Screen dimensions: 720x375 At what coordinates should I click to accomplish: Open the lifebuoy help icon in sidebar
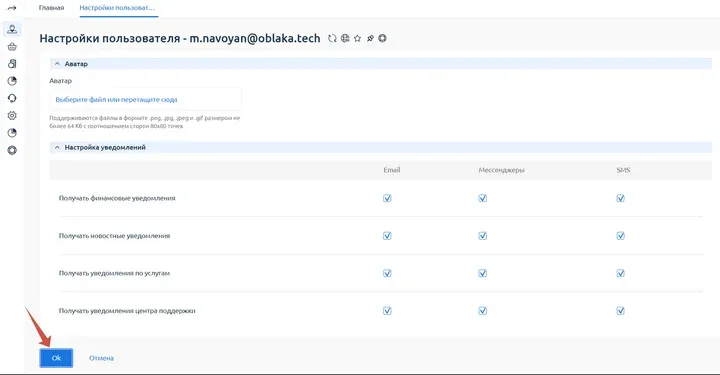[12, 150]
